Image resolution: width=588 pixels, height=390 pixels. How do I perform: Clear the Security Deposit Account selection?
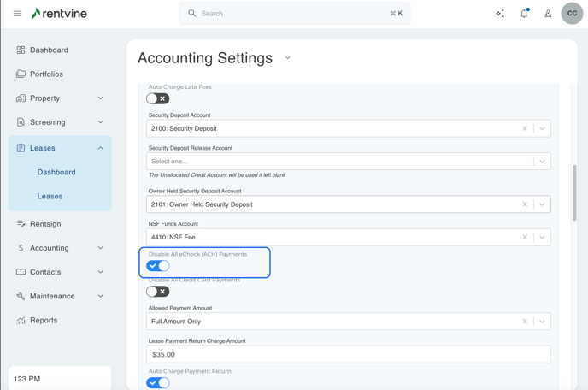pos(525,128)
